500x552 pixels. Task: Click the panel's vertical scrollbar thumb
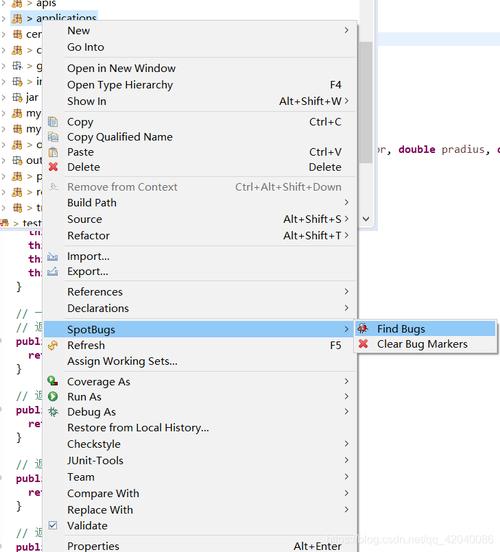pyautogui.click(x=366, y=102)
